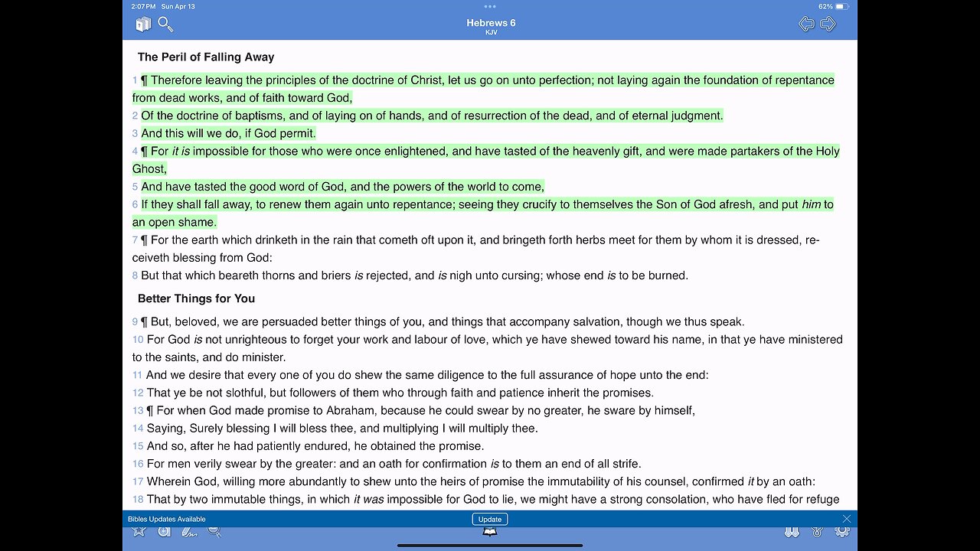980x551 pixels.
Task: Open the star favorites icon in bottom bar
Action: point(139,531)
